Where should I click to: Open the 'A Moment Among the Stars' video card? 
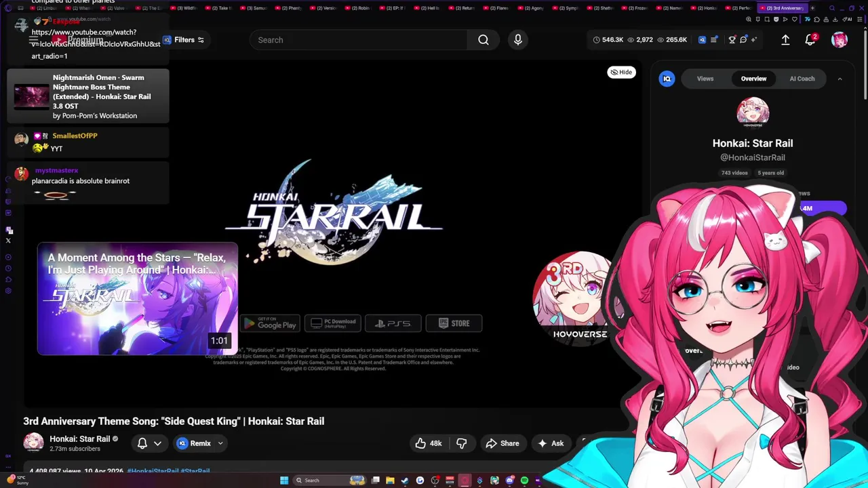coord(138,299)
